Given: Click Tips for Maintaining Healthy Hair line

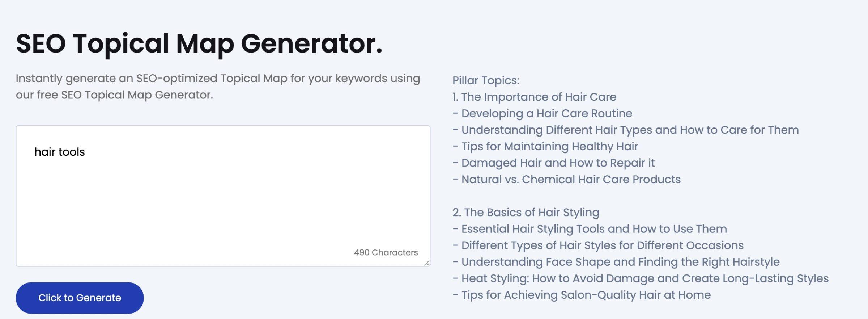Looking at the screenshot, I should pyautogui.click(x=545, y=146).
